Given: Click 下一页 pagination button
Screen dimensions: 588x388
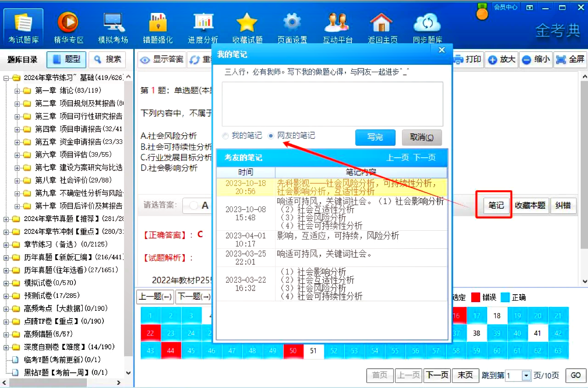Looking at the screenshot, I should click(x=437, y=375).
